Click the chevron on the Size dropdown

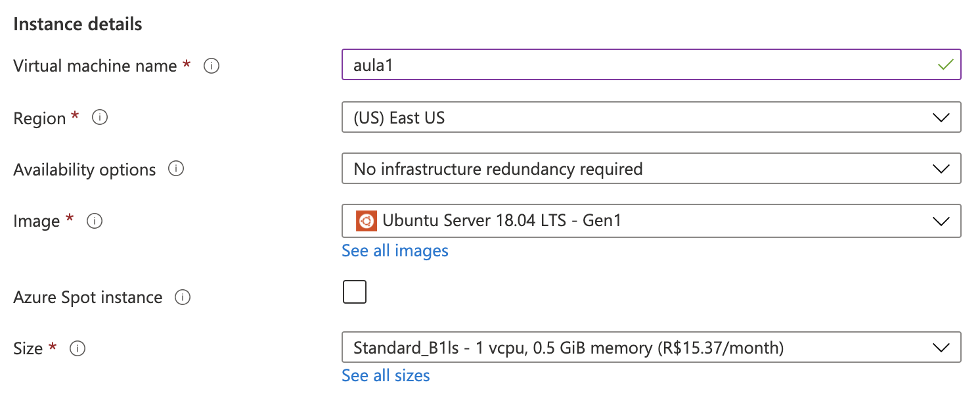pyautogui.click(x=941, y=348)
